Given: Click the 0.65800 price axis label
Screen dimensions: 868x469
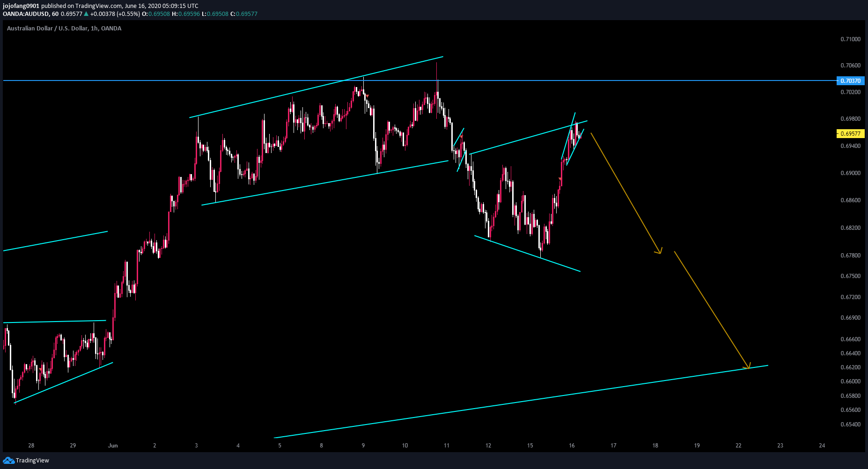Looking at the screenshot, I should point(851,396).
